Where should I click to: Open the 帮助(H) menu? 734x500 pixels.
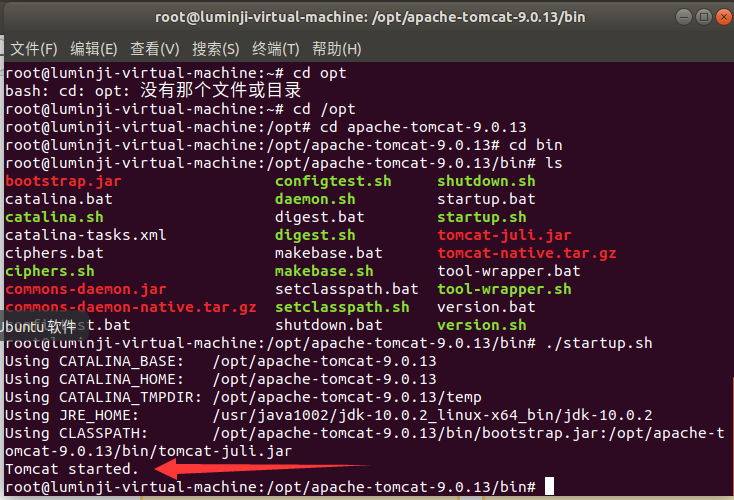pyautogui.click(x=337, y=49)
